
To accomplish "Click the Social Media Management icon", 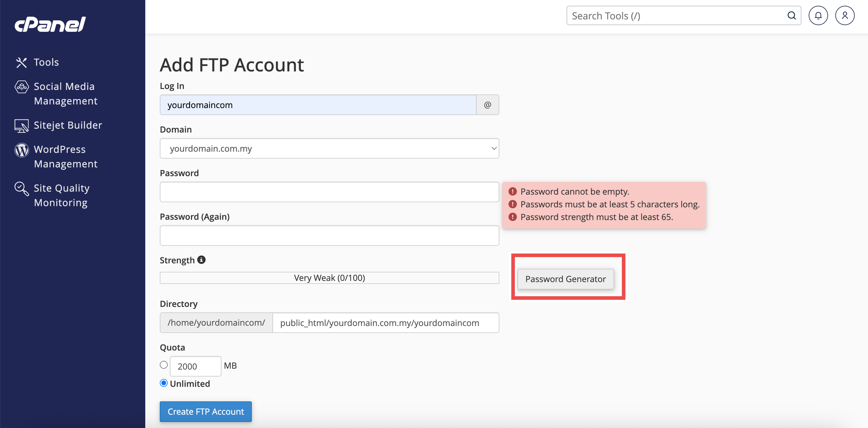I will click(x=21, y=87).
